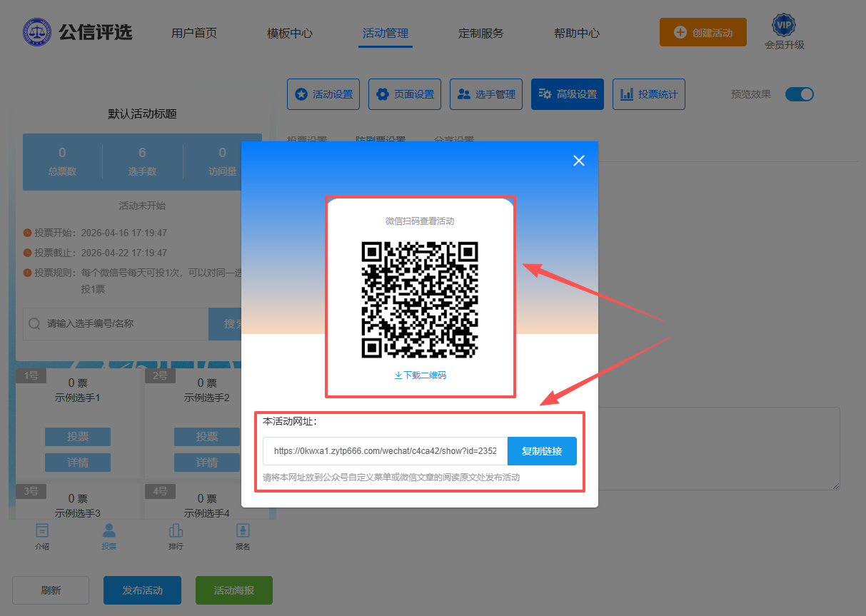Open 投票统计 chart section
The width and height of the screenshot is (866, 616).
[x=649, y=94]
